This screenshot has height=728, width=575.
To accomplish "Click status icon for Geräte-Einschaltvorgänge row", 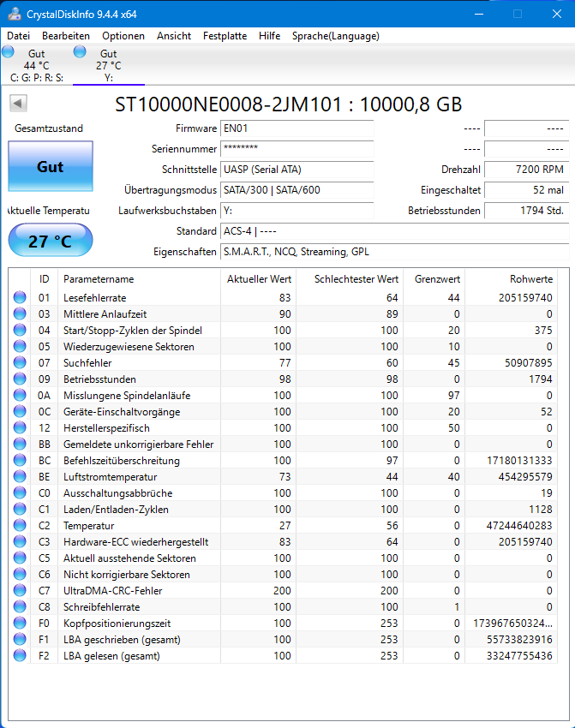I will click(20, 411).
